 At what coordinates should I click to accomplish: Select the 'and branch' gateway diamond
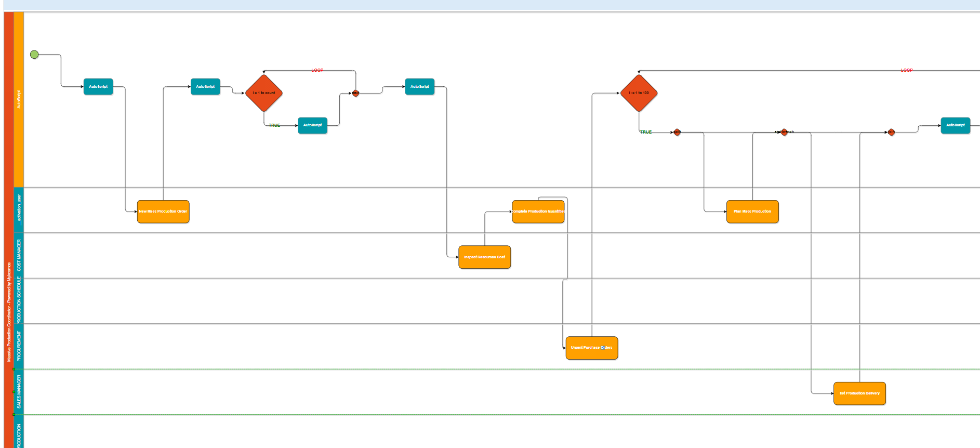point(785,132)
